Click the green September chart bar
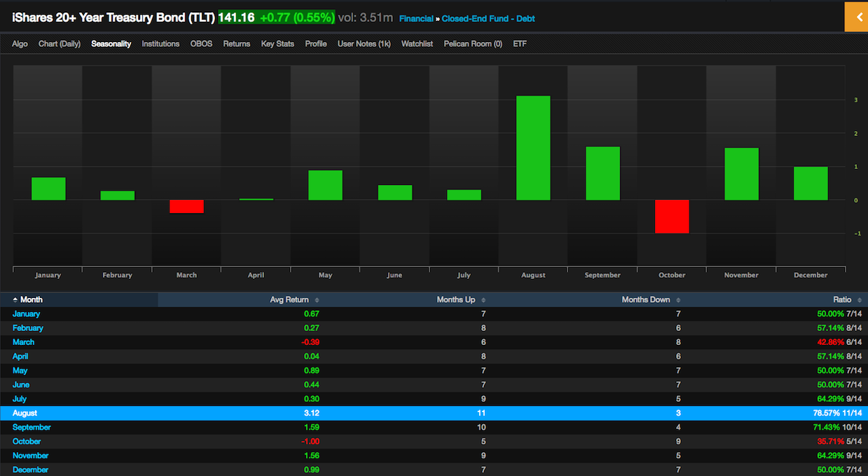The image size is (868, 476). click(602, 173)
